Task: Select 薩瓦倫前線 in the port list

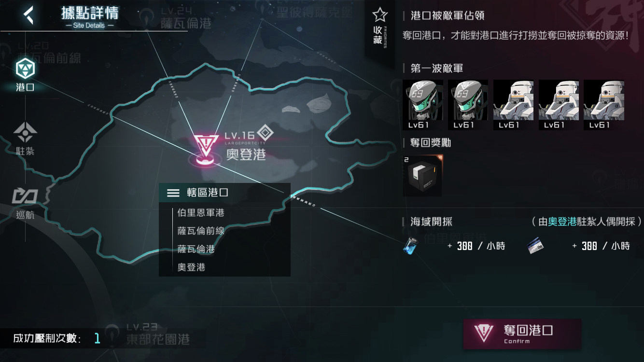Action: click(x=201, y=231)
